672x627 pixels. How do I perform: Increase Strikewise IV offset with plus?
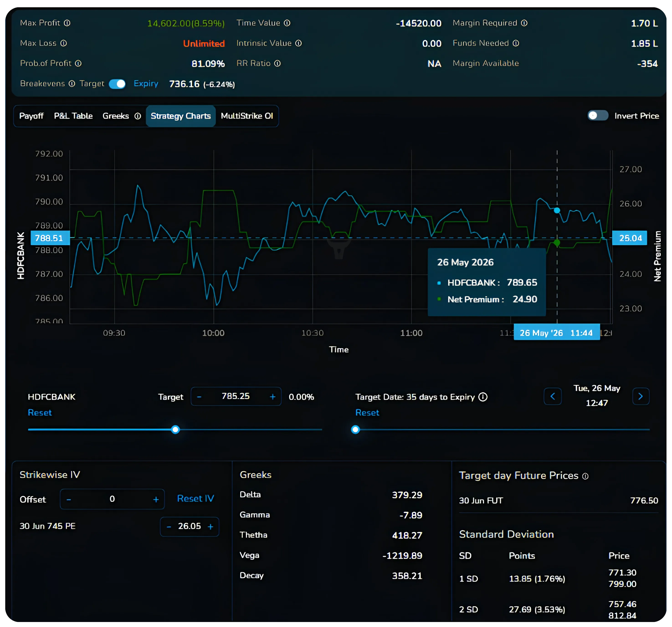click(x=156, y=499)
